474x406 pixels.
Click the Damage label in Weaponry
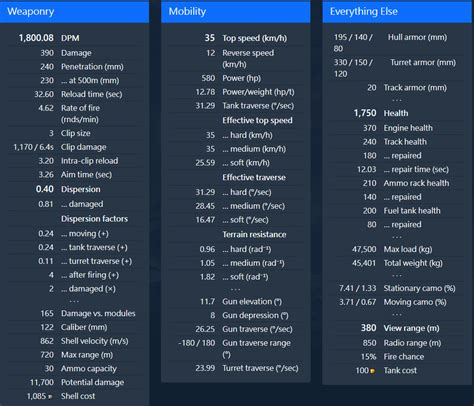[76, 53]
